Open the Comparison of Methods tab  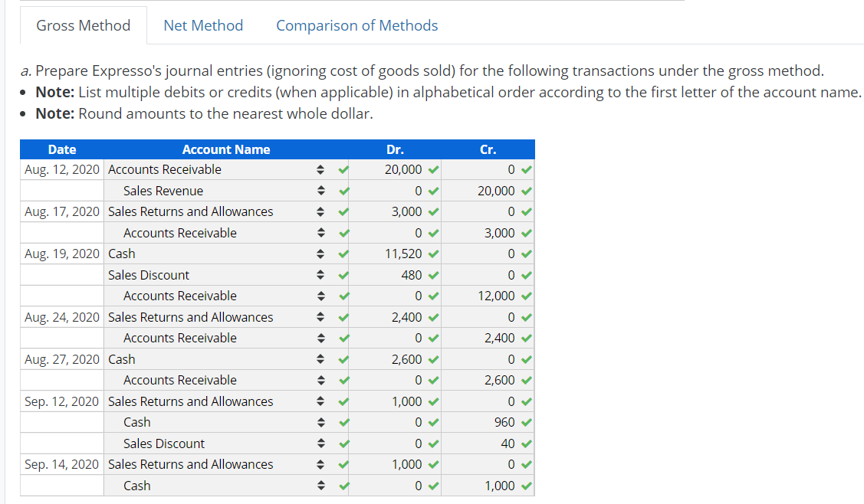click(x=356, y=25)
